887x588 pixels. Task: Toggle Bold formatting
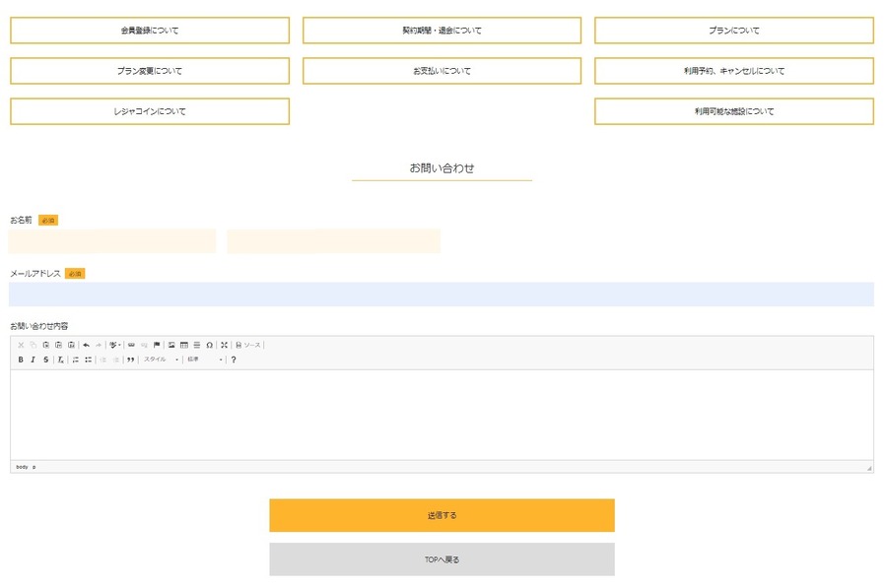tap(21, 359)
